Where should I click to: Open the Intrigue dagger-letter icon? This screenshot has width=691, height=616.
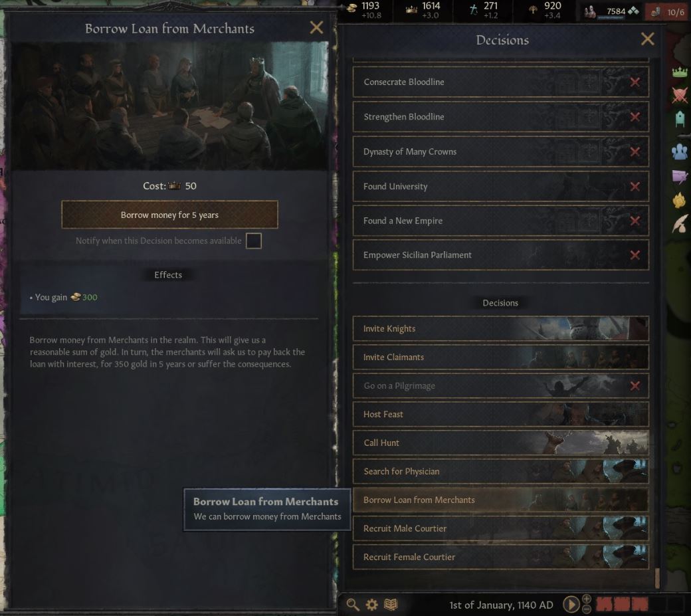coord(680,176)
